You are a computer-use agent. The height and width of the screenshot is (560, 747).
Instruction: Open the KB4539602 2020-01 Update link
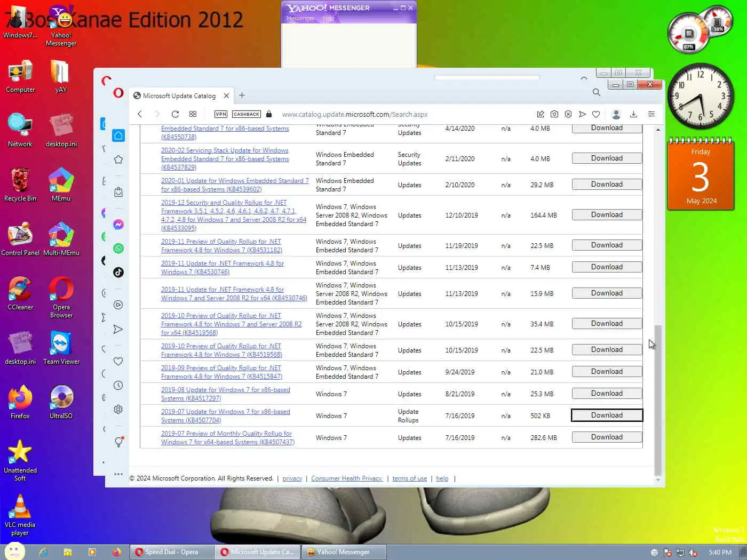point(235,185)
